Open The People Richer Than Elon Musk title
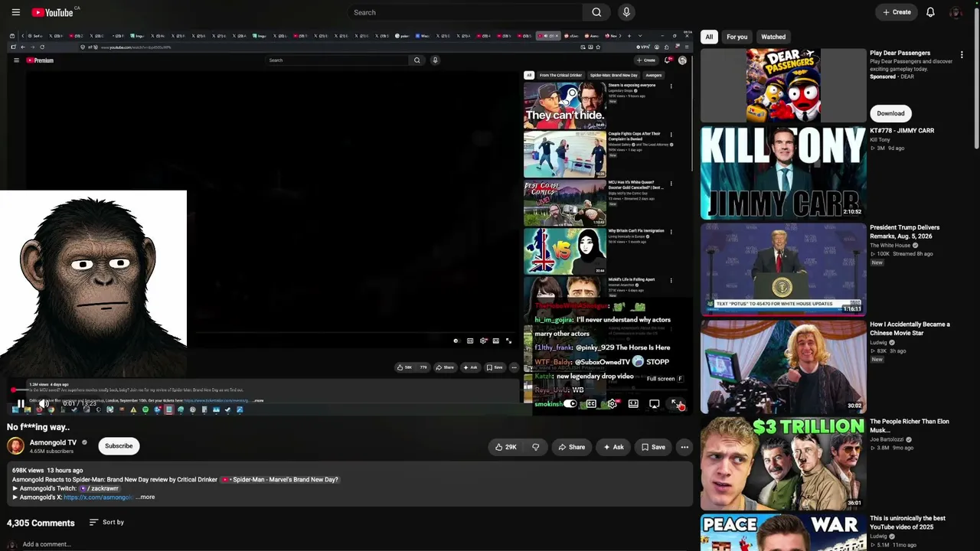 click(x=909, y=425)
